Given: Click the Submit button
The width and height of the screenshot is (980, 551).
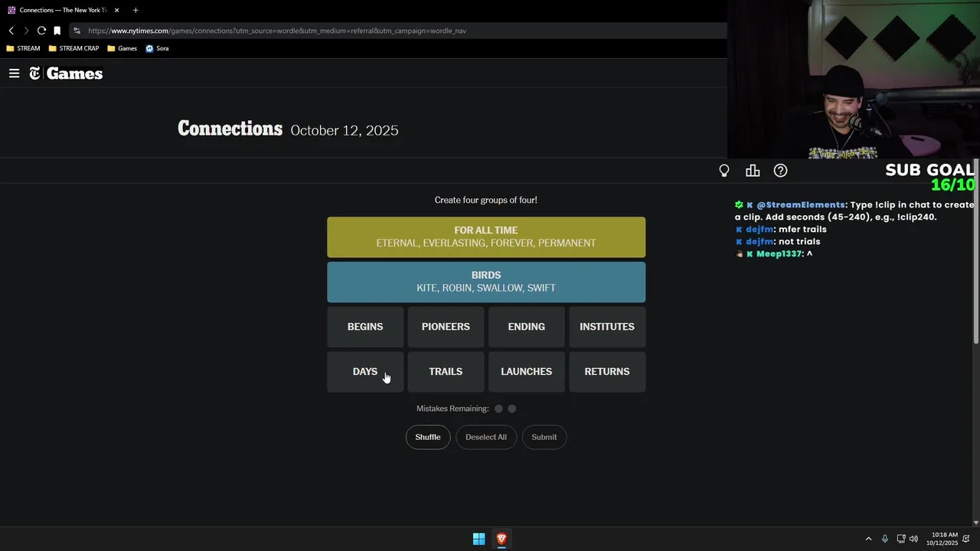Looking at the screenshot, I should click(544, 437).
